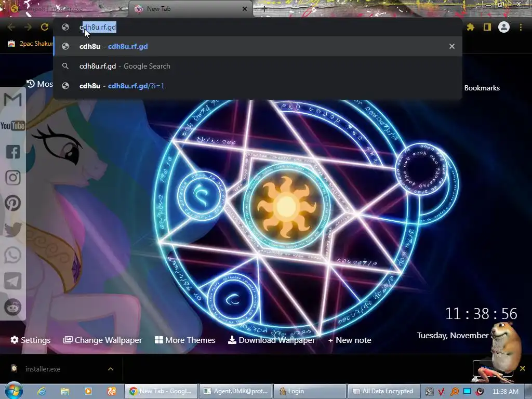Open the Pinterest sidebar shortcut

[x=13, y=203]
